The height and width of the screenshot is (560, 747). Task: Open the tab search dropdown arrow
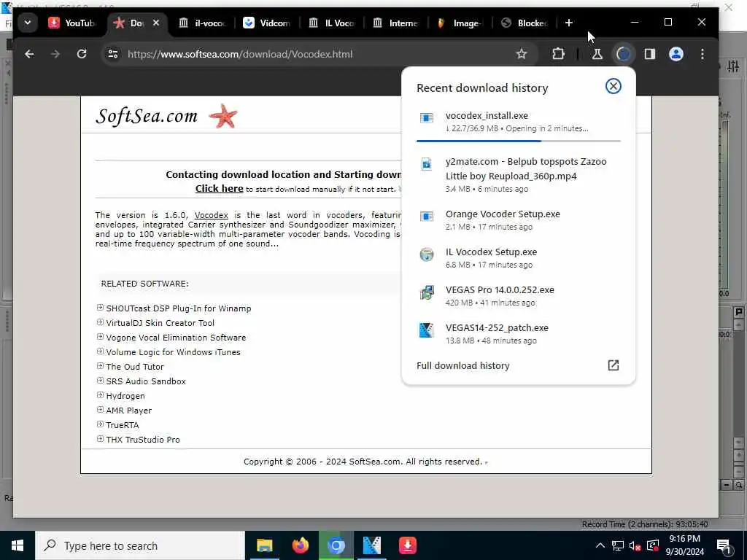tap(28, 23)
